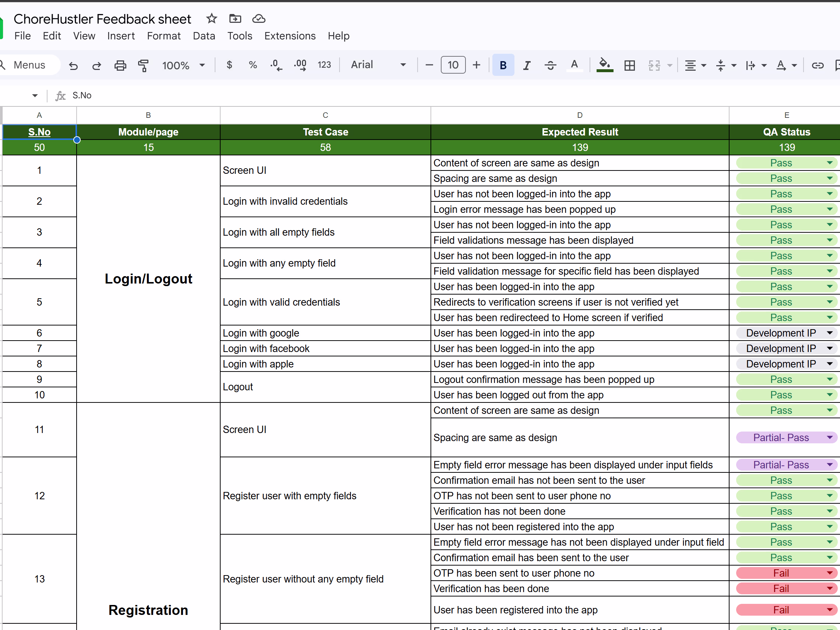Expand the Fail status dropdown for OTP sent
840x630 pixels.
829,573
